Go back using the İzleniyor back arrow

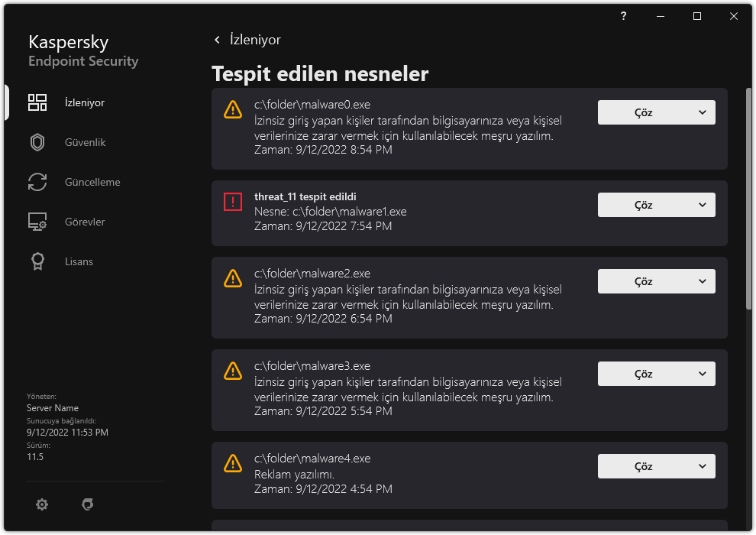pyautogui.click(x=217, y=40)
